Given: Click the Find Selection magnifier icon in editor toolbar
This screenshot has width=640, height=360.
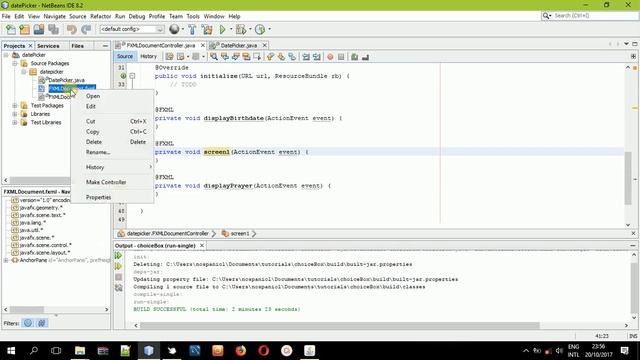Looking at the screenshot, I should (214, 57).
